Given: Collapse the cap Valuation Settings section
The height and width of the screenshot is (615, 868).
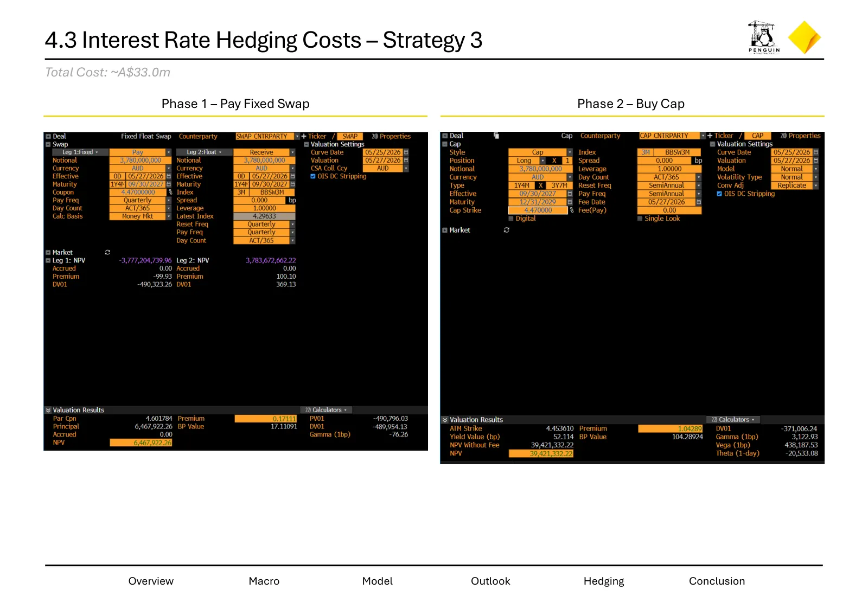Looking at the screenshot, I should 713,144.
